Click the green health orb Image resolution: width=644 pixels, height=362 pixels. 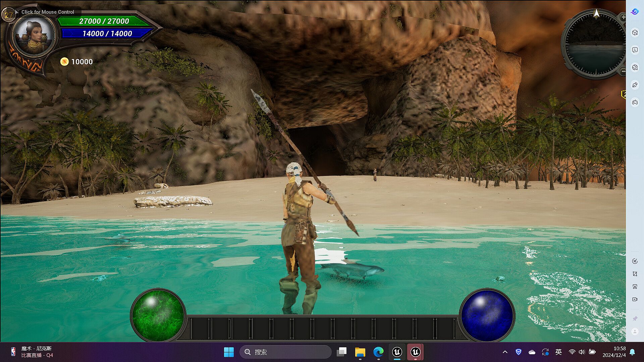coord(158,315)
